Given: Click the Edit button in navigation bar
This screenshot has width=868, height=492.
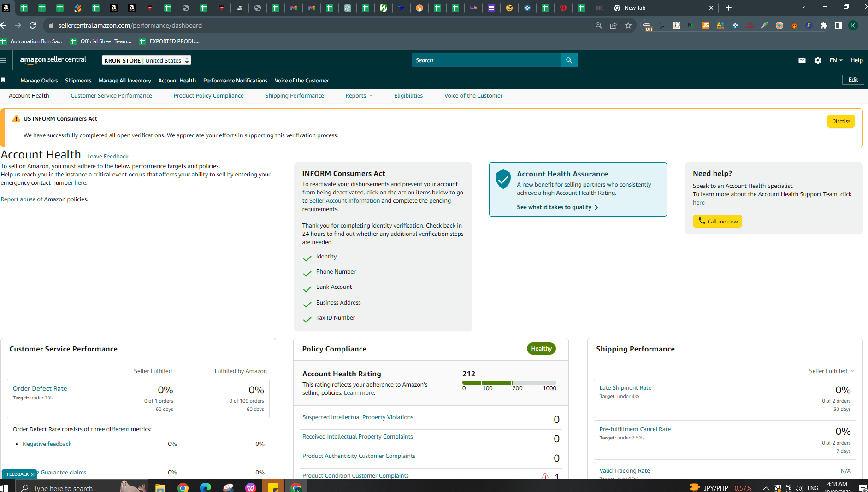Looking at the screenshot, I should coord(853,80).
